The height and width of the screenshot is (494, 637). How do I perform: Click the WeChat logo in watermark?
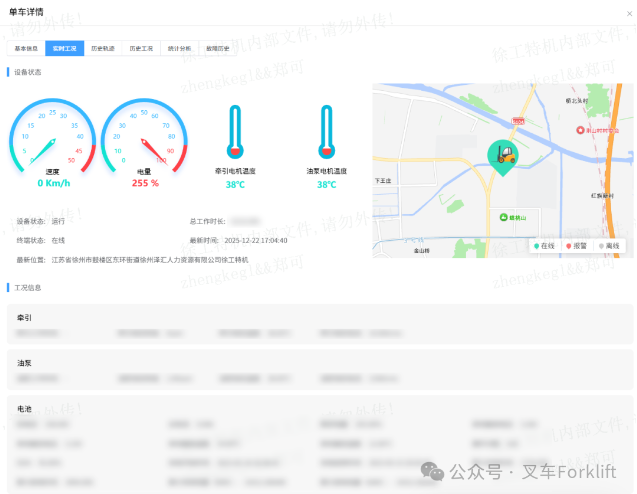[429, 471]
